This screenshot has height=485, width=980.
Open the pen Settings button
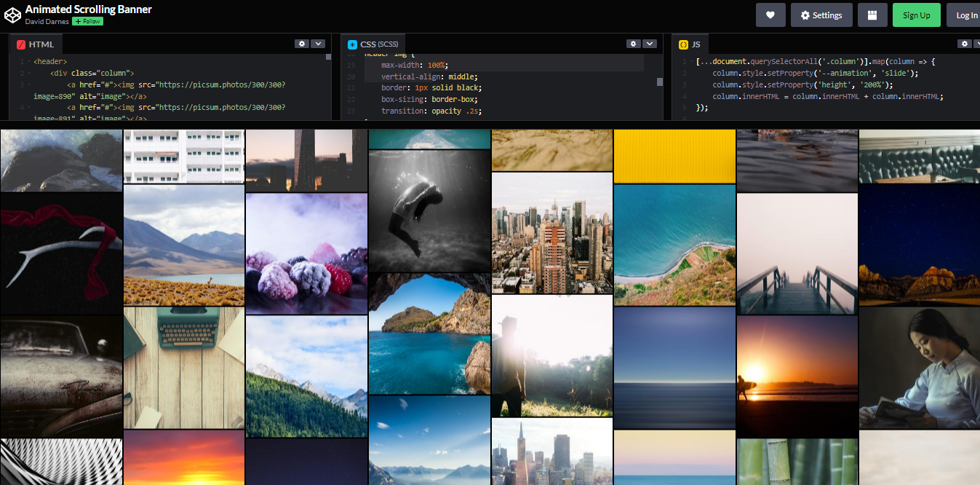(x=821, y=15)
